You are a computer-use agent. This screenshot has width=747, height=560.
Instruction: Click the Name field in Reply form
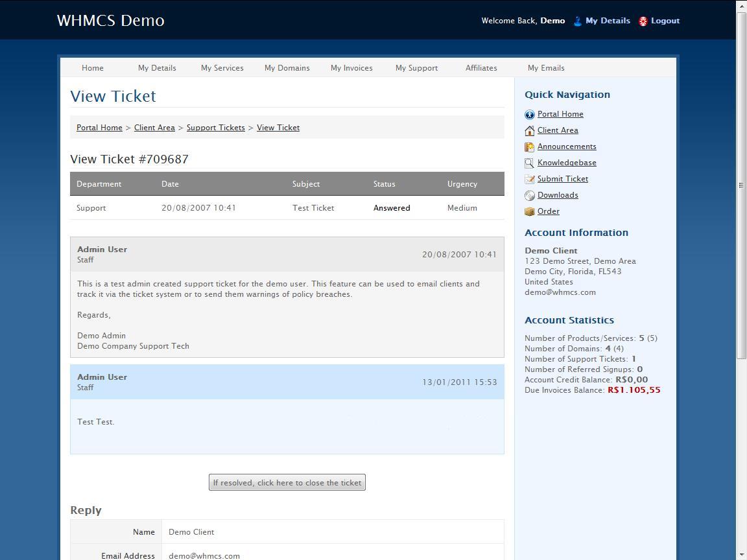(332, 532)
